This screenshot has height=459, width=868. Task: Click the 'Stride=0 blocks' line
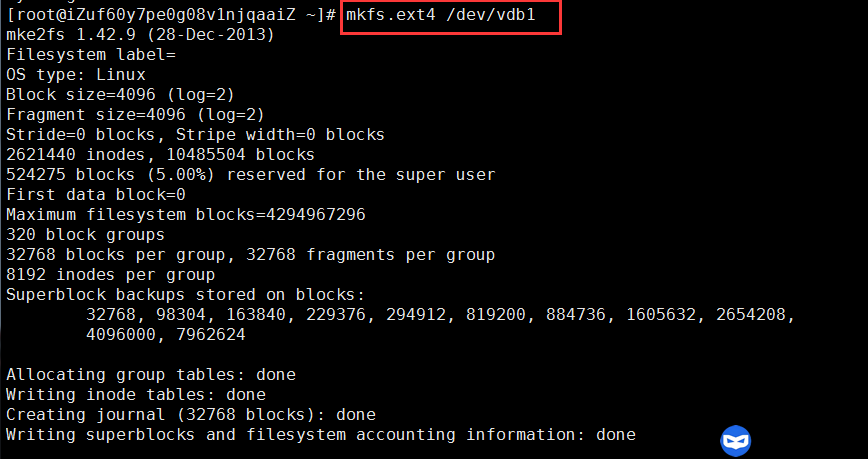pyautogui.click(x=195, y=135)
